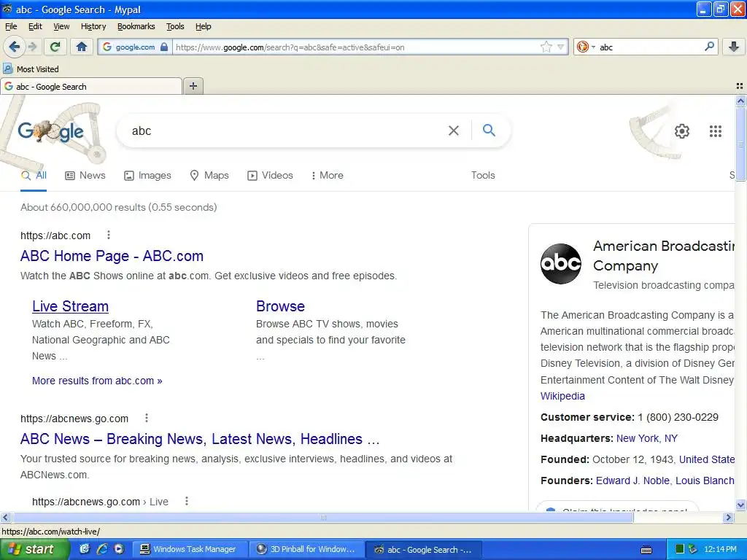Click the Google doodle logo

[51, 131]
